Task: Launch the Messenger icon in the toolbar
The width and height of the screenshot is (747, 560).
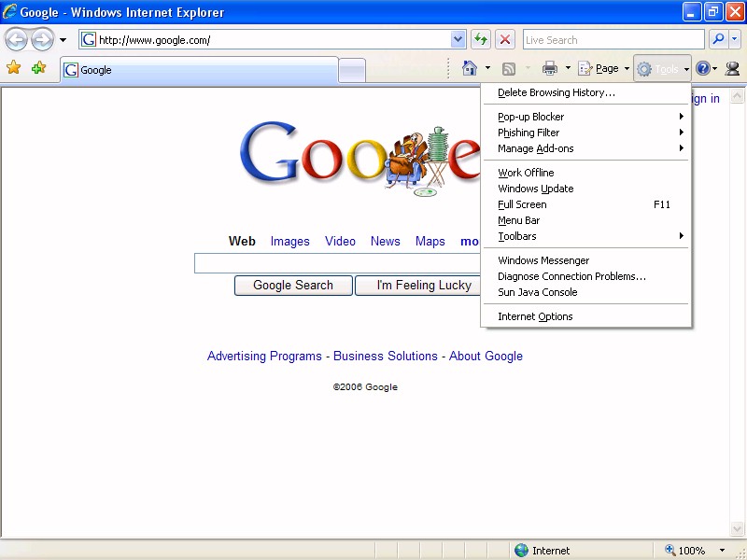Action: 732,68
